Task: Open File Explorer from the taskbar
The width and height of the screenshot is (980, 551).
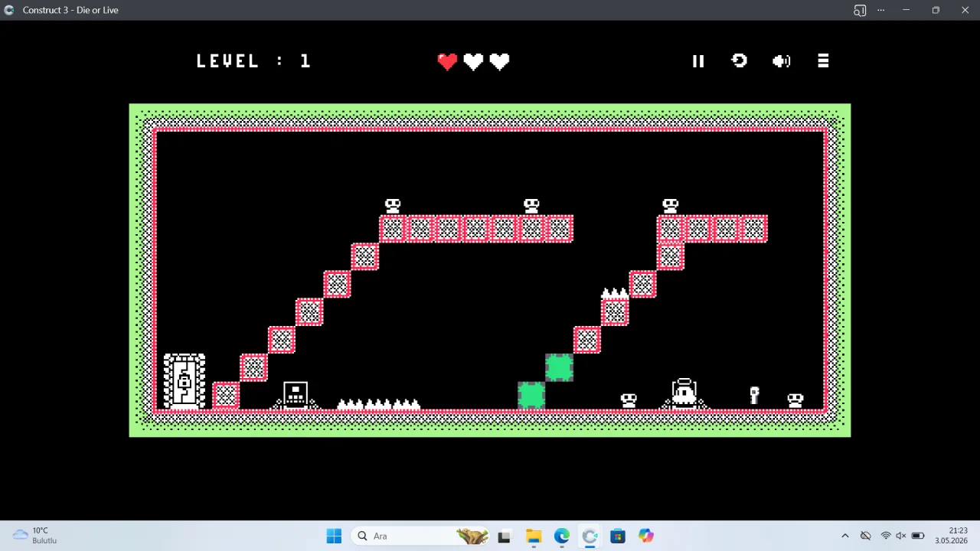Action: [x=533, y=536]
